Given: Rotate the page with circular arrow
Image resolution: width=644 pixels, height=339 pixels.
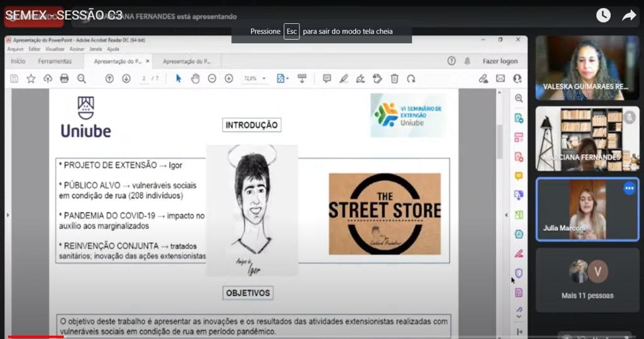Looking at the screenshot, I should [411, 79].
